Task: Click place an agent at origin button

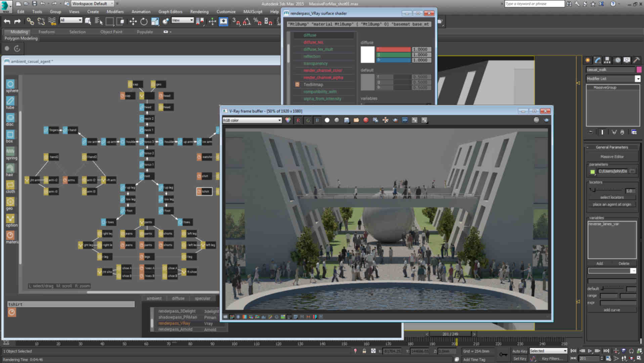Action: tap(612, 204)
